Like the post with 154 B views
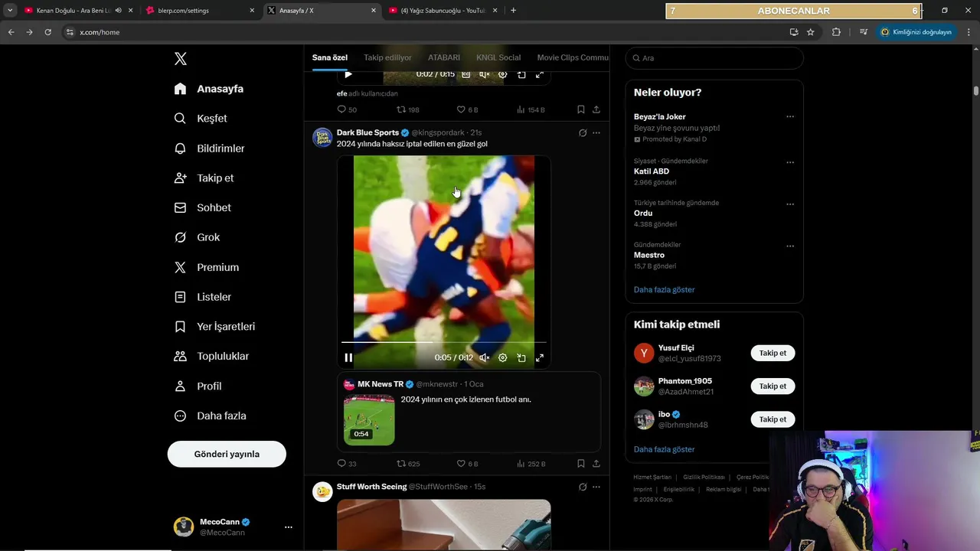980x551 pixels. click(x=467, y=109)
